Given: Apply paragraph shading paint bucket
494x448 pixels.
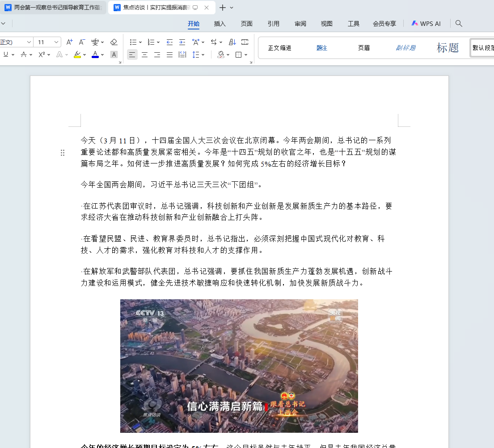Looking at the screenshot, I should pos(221,55).
